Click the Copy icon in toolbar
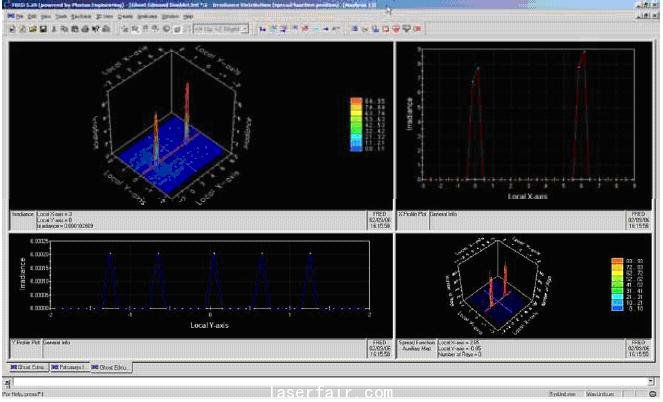Screen dimensions: 663x402 click(62, 29)
